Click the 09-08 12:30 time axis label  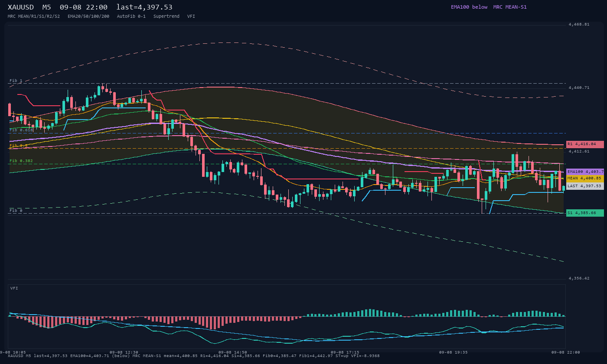(124, 352)
